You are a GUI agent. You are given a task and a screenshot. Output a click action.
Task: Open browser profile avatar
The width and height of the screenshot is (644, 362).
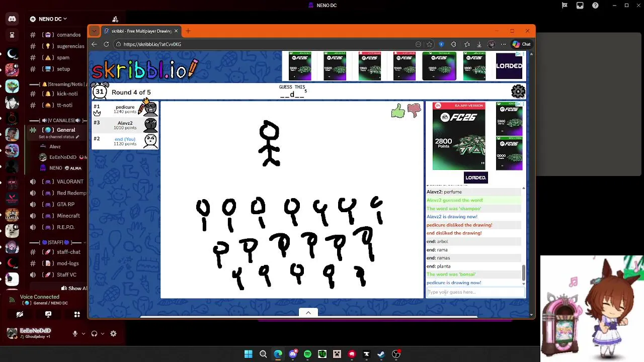pos(492,44)
